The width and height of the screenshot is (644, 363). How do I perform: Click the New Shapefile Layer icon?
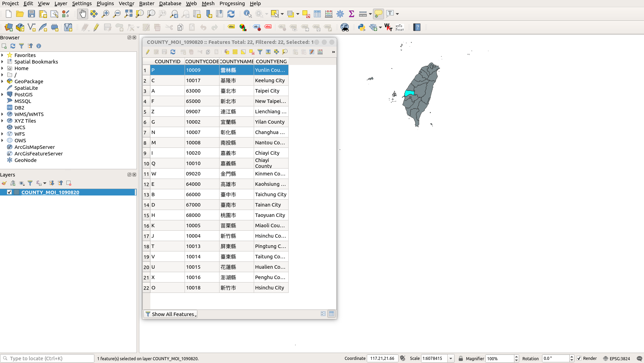[31, 27]
